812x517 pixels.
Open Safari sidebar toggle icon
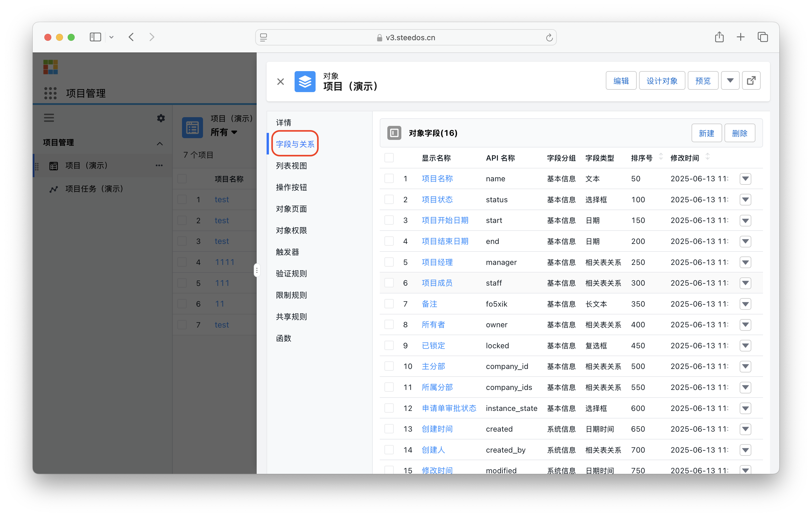tap(95, 37)
